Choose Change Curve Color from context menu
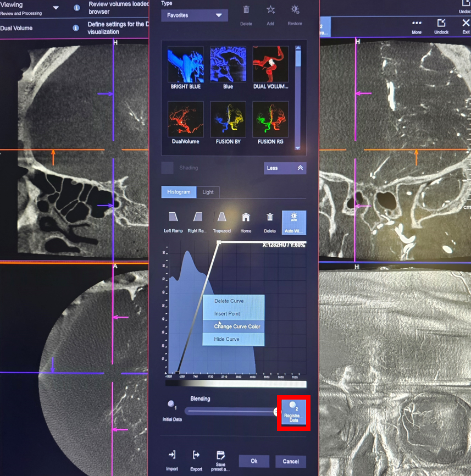This screenshot has height=476, width=471. (237, 326)
